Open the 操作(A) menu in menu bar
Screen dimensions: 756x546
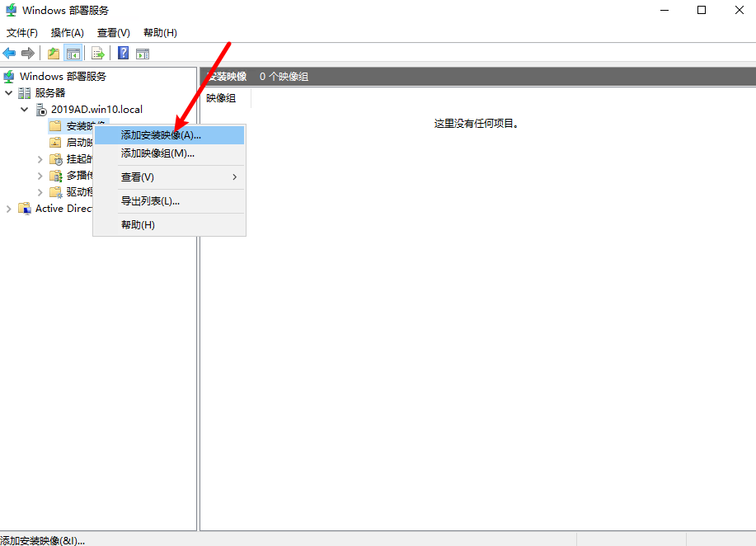[67, 33]
